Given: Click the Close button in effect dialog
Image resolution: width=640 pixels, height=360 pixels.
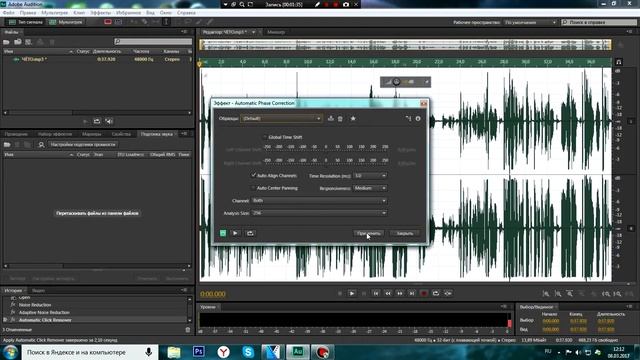Looking at the screenshot, I should [x=405, y=233].
